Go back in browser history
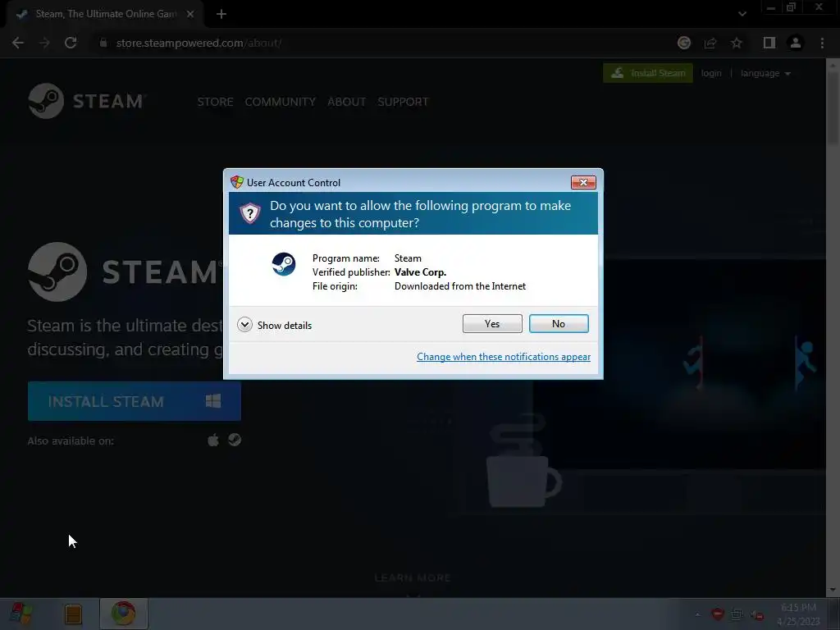Viewport: 840px width, 630px height. coord(18,43)
